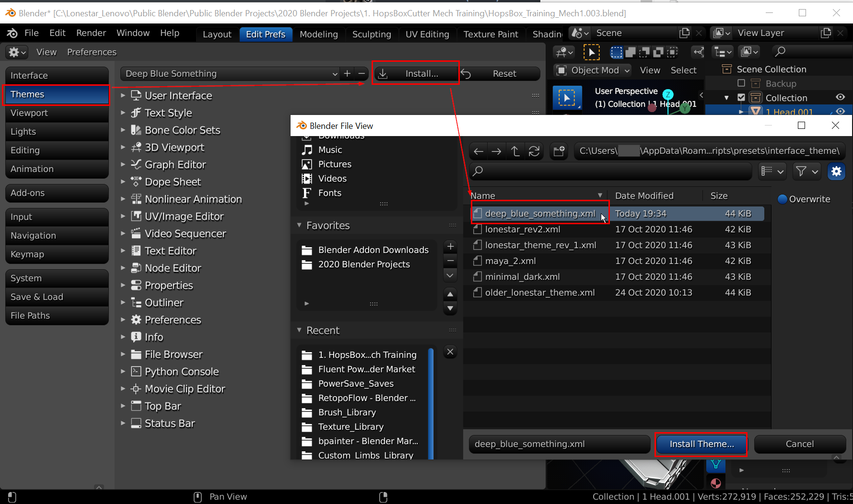The image size is (853, 504).
Task: Select the first selection mode icon in viewport header
Action: [616, 52]
